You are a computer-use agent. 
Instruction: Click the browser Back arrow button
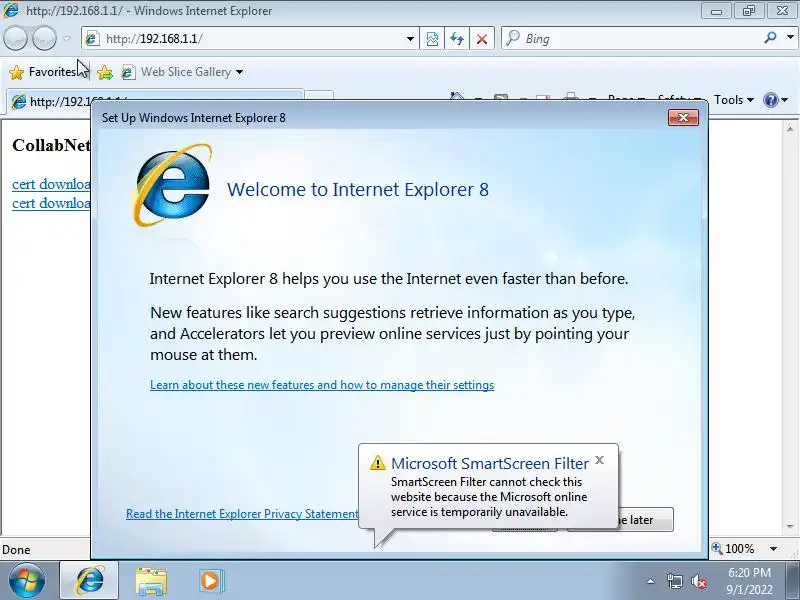pos(15,38)
